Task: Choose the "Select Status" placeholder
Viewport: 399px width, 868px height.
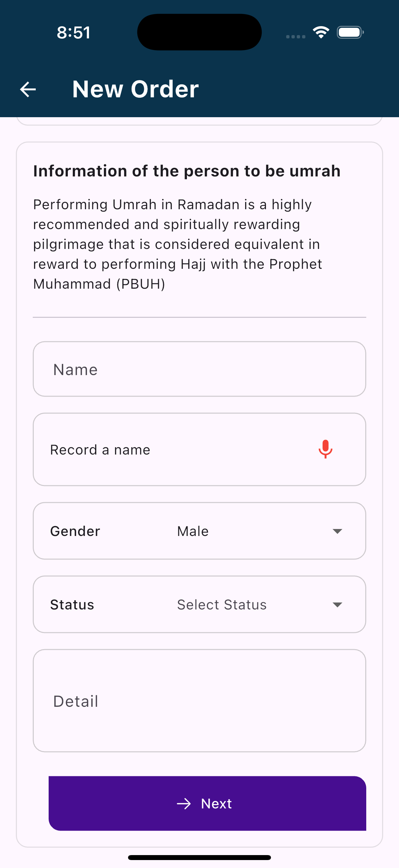Action: (222, 605)
